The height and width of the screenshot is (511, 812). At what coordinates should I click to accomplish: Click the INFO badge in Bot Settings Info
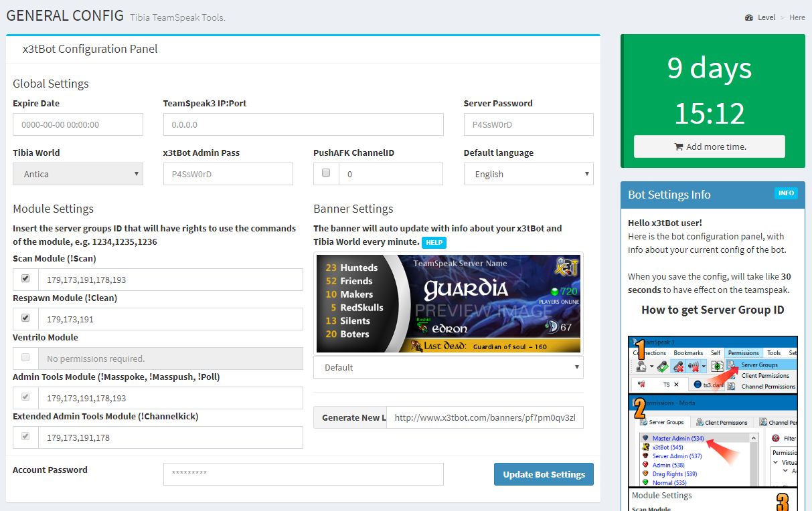click(x=786, y=193)
